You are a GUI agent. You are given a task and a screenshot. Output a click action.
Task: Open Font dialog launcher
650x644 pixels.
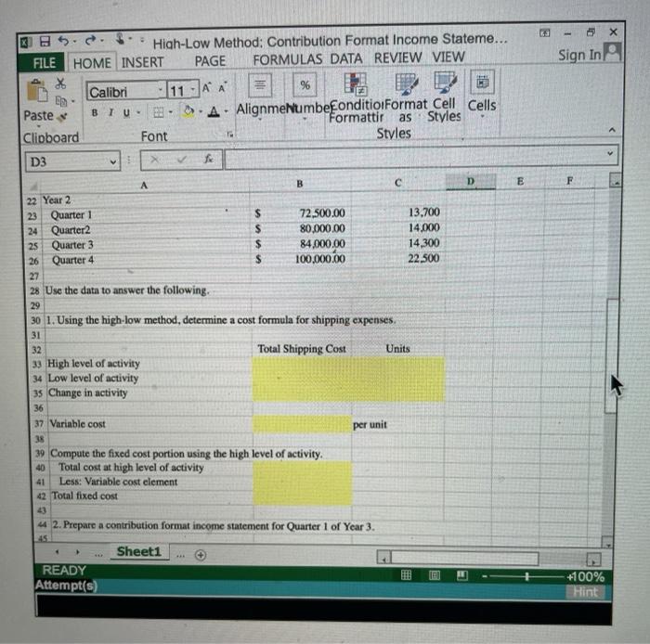point(230,135)
